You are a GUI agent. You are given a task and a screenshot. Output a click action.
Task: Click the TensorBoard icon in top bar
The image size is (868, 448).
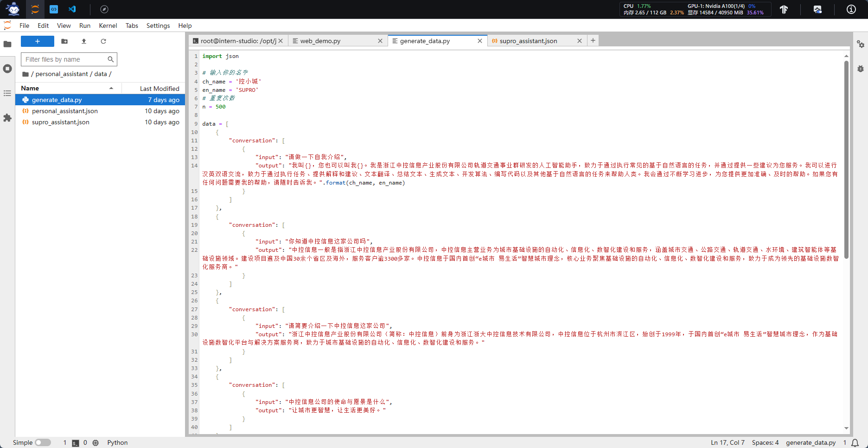[784, 9]
